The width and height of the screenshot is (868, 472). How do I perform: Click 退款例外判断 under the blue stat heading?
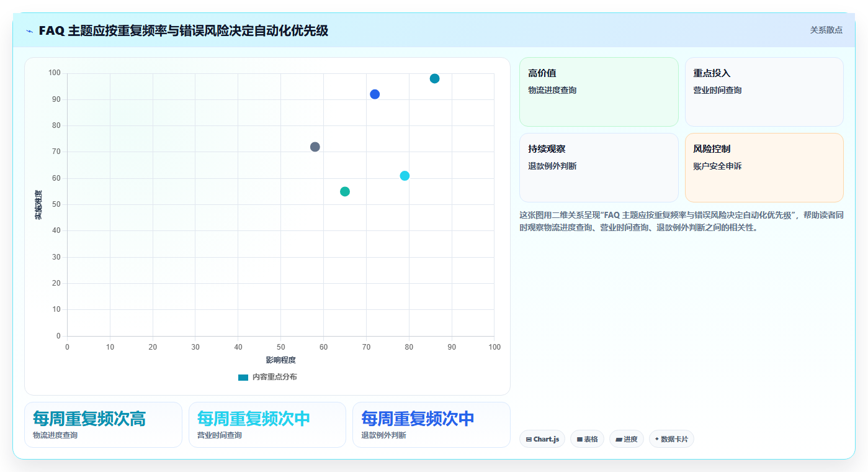tap(383, 435)
